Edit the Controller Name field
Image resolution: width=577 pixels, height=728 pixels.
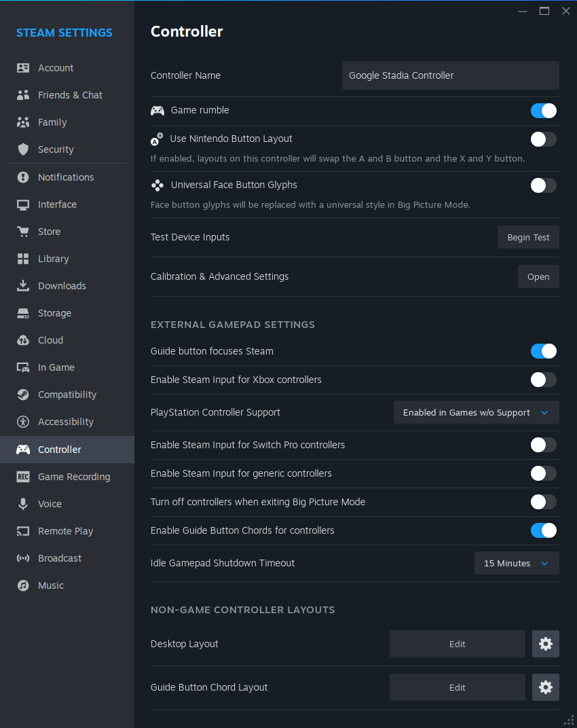450,75
